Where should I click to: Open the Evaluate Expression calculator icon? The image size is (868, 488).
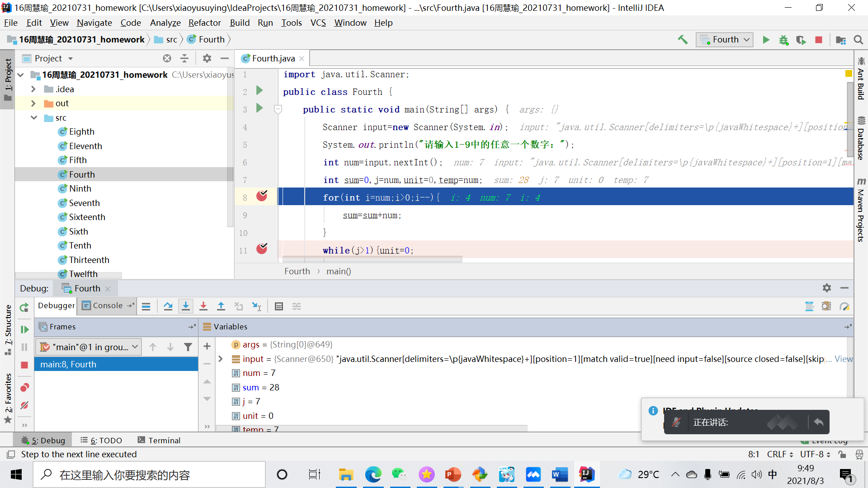point(279,306)
